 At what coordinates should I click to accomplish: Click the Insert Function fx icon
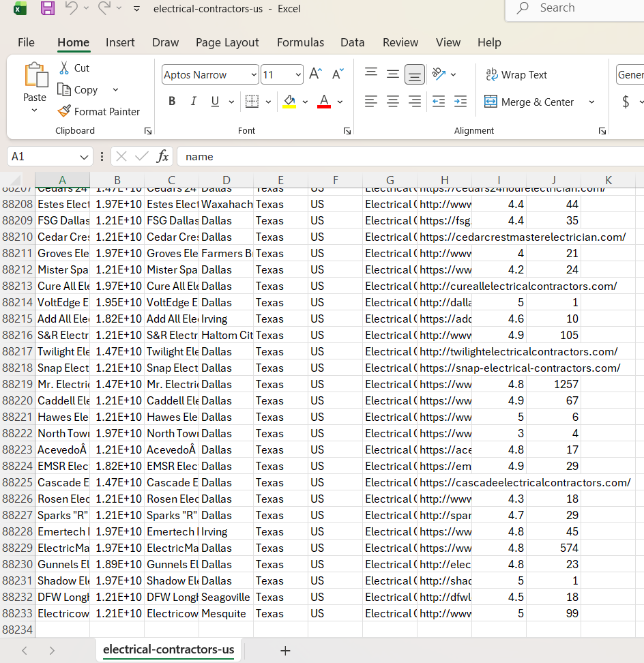(162, 157)
